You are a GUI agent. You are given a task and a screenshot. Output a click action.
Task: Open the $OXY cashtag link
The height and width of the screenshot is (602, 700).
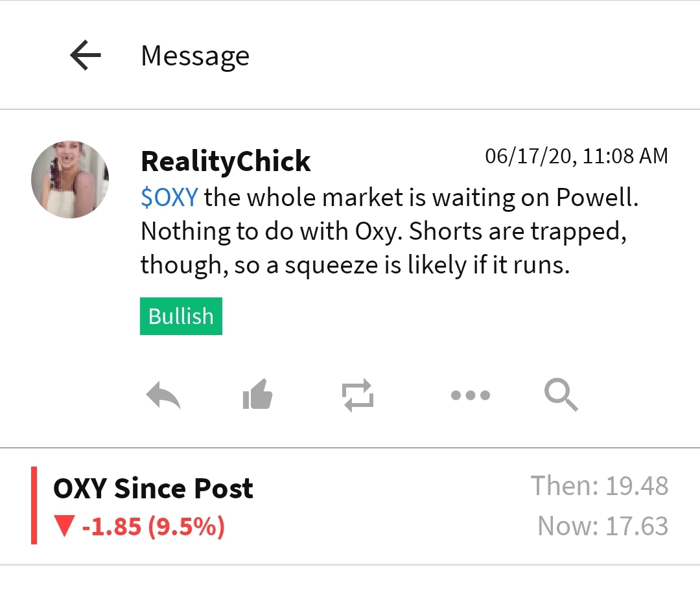[169, 198]
